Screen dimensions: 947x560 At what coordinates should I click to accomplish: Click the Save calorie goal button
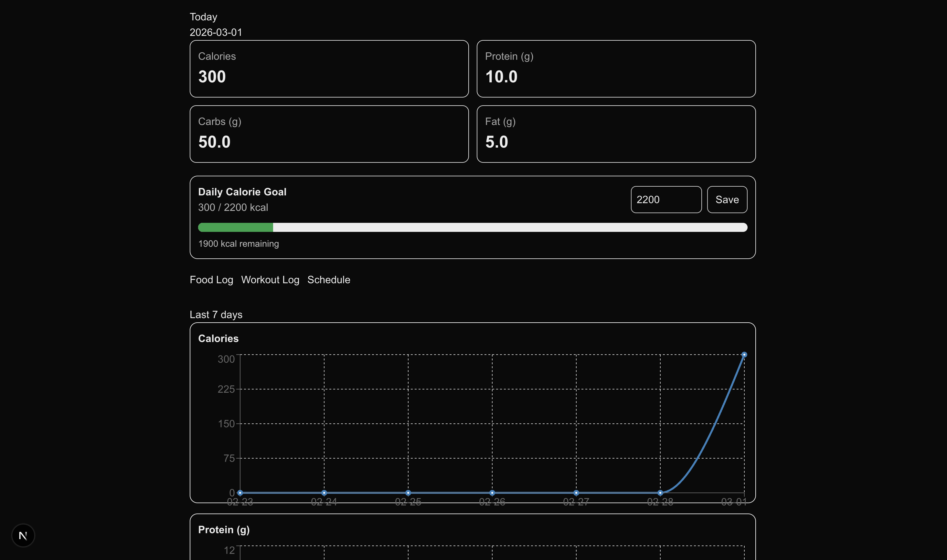[727, 200]
